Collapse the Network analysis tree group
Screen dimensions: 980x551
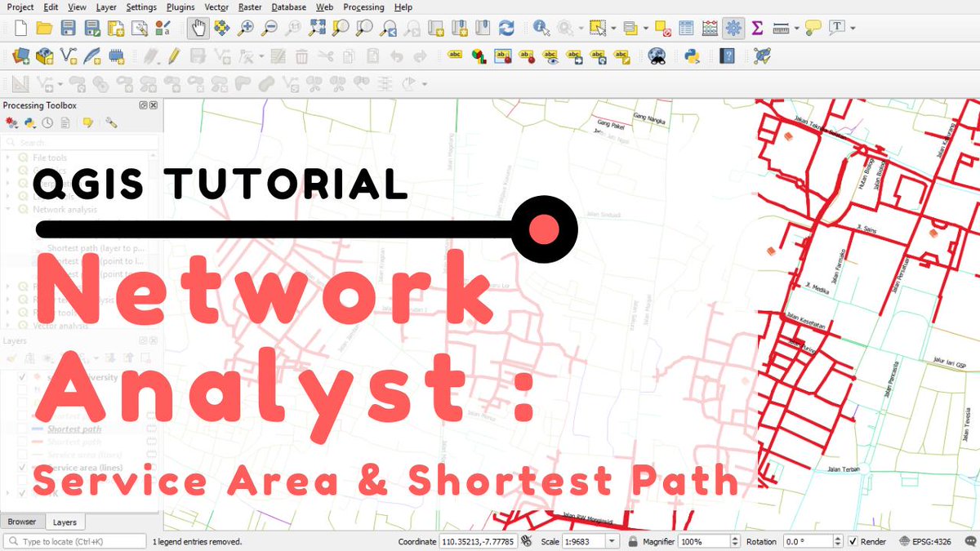[9, 210]
